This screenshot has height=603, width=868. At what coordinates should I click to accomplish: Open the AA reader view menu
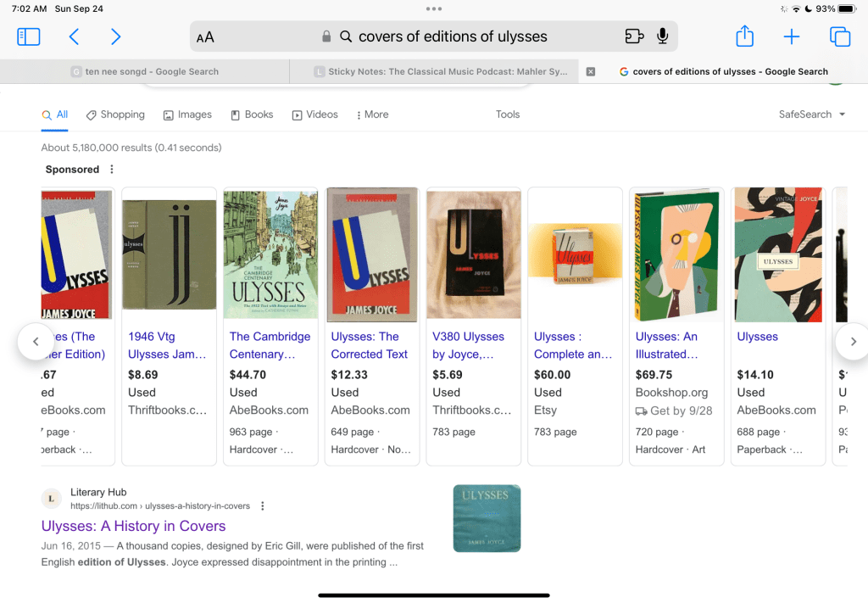pos(205,37)
